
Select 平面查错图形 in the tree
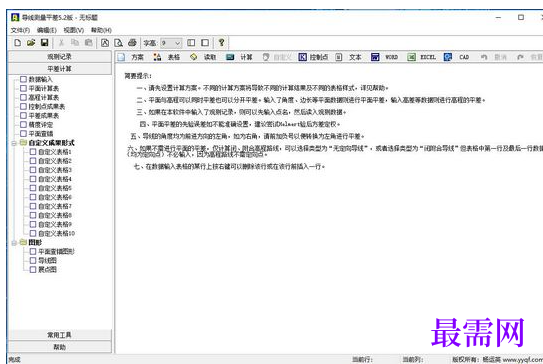pyautogui.click(x=56, y=251)
